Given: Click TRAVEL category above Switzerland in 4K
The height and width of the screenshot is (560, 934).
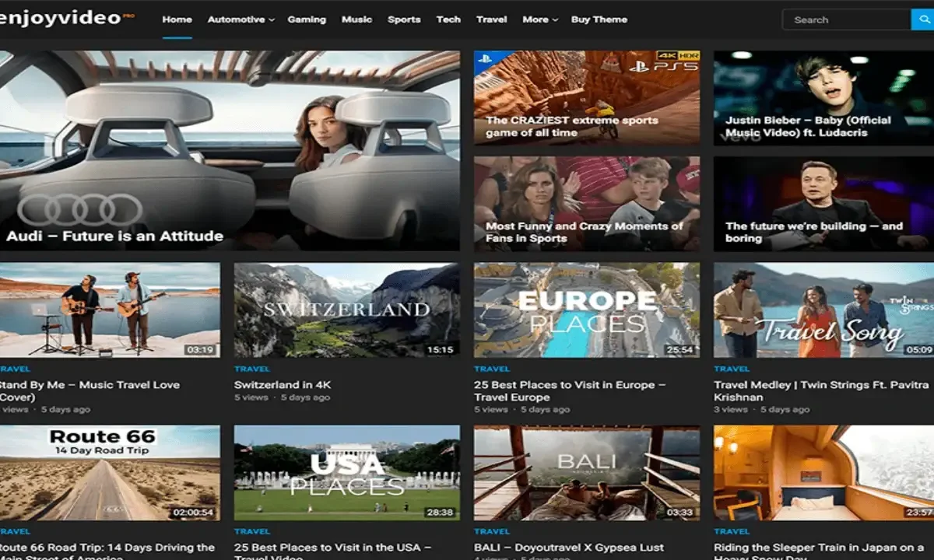Looking at the screenshot, I should pyautogui.click(x=251, y=369).
